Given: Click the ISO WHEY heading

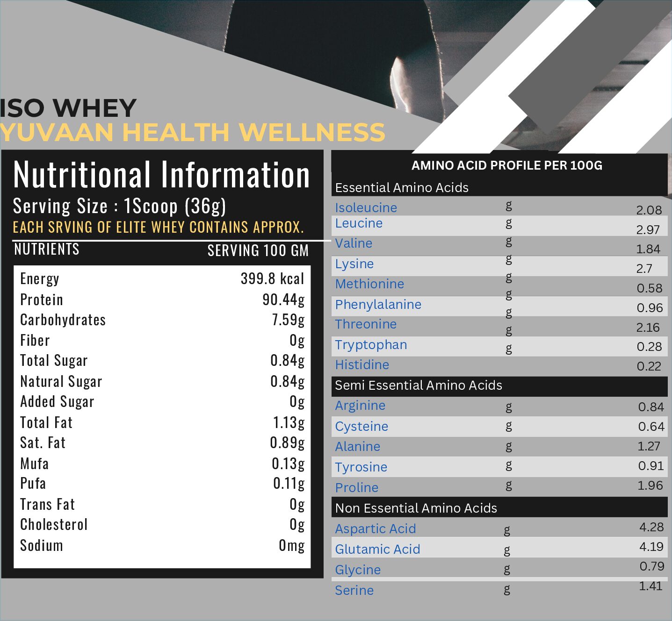Looking at the screenshot, I should coord(68,108).
